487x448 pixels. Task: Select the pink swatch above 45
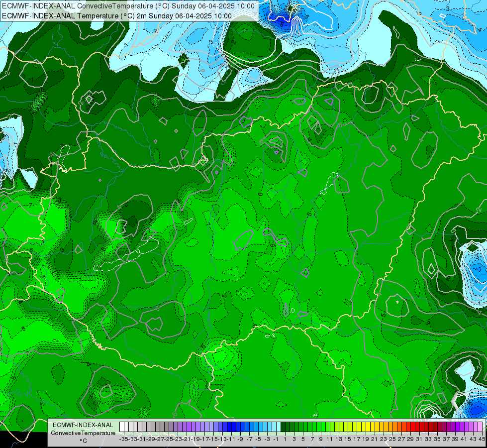tap(480, 427)
